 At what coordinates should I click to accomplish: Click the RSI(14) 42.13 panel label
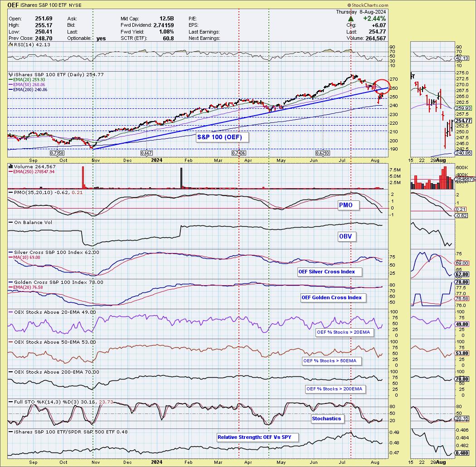tap(32, 44)
